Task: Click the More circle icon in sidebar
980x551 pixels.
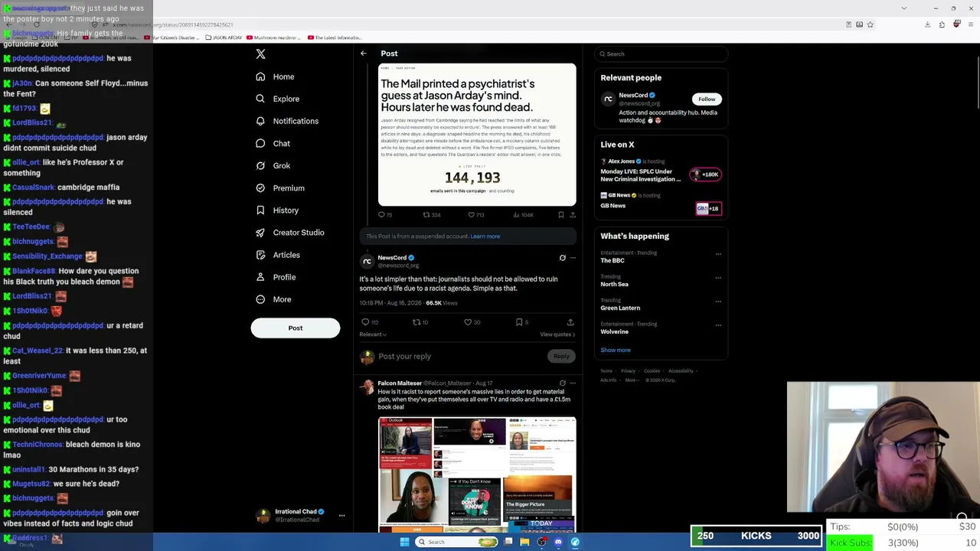Action: click(x=260, y=299)
